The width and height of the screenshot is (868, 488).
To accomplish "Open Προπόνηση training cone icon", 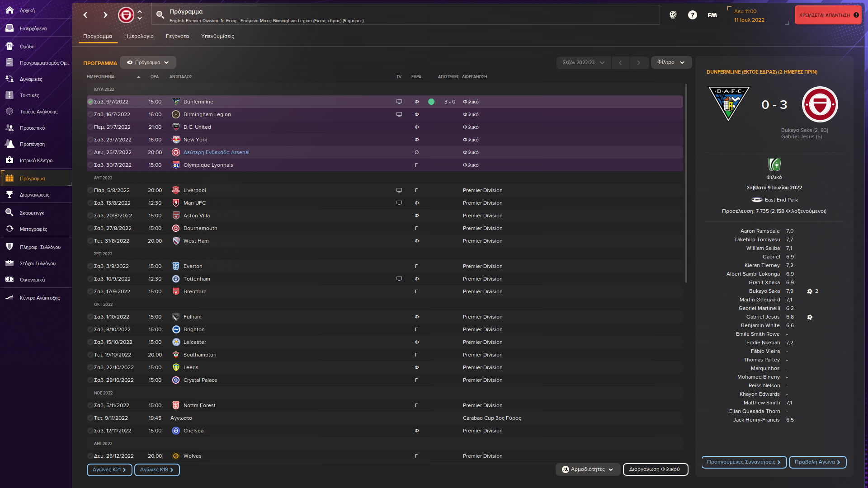I will click(x=9, y=144).
